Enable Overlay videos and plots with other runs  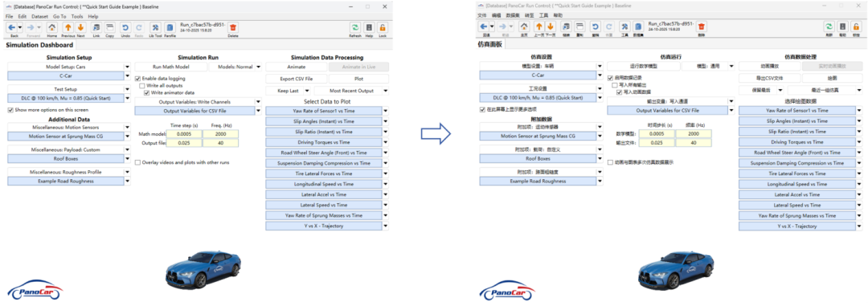pyautogui.click(x=138, y=162)
